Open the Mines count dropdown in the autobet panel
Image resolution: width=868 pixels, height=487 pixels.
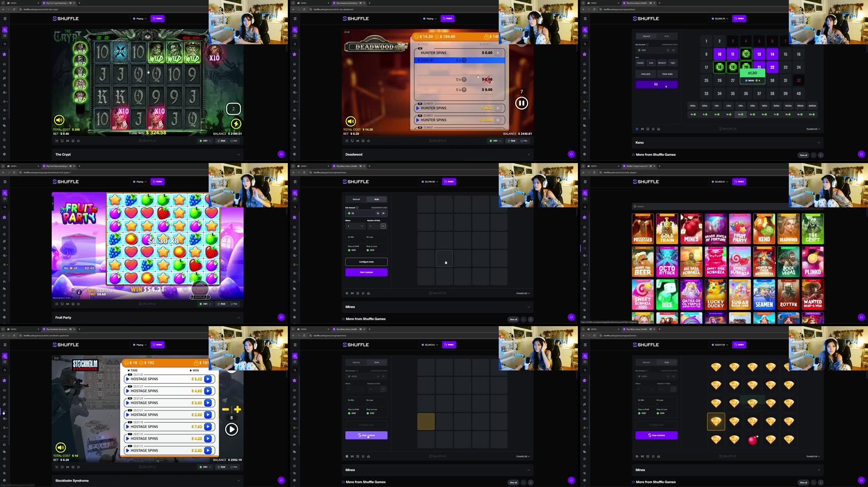tap(354, 226)
